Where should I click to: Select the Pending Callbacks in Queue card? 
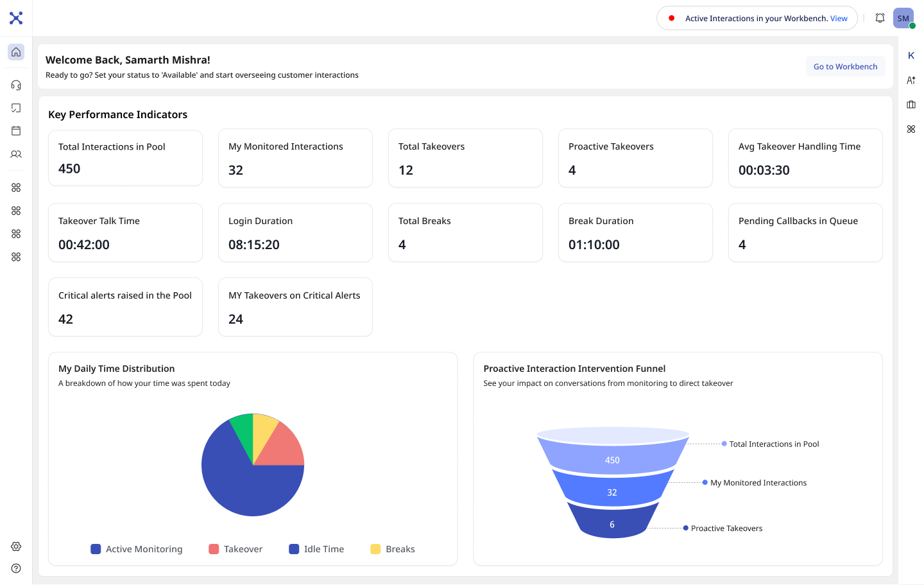(805, 232)
